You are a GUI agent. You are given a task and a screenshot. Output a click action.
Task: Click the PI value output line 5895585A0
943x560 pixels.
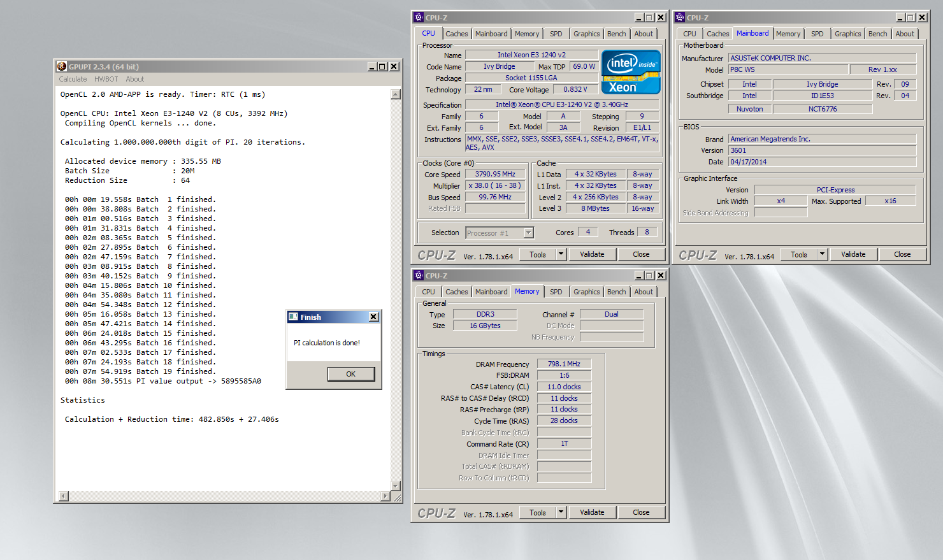pyautogui.click(x=162, y=381)
